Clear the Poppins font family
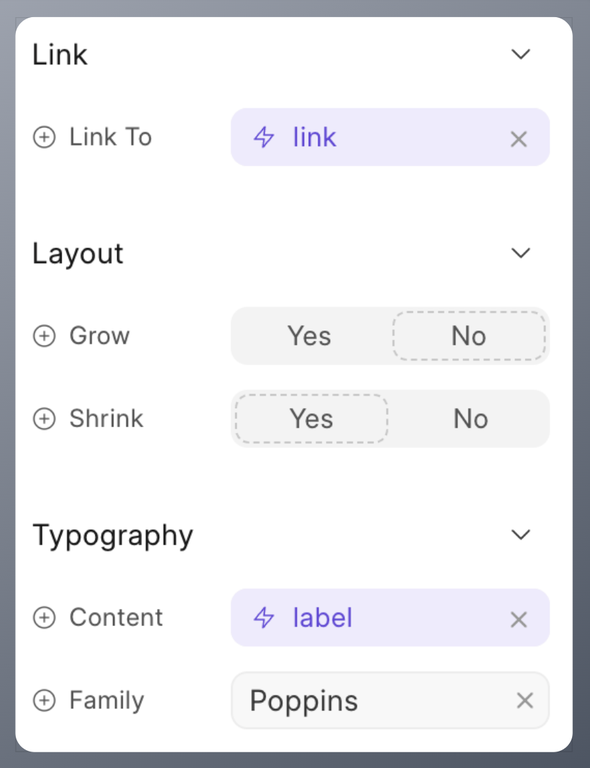This screenshot has width=590, height=768. (x=524, y=700)
